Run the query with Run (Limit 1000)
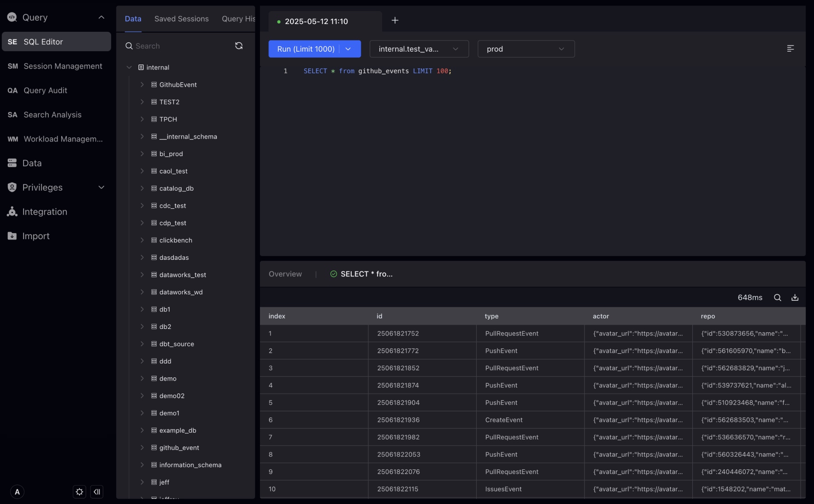Screen dimensions: 814x504 click(x=306, y=49)
